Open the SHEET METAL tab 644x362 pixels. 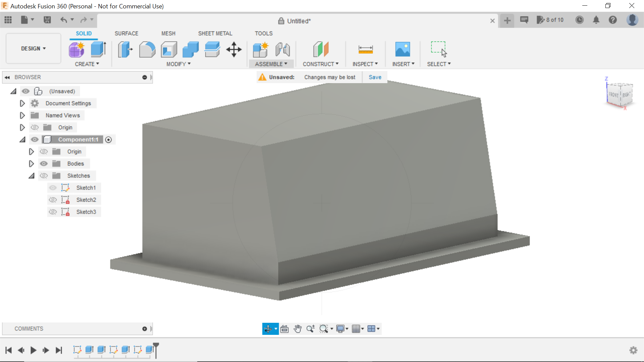(x=215, y=33)
